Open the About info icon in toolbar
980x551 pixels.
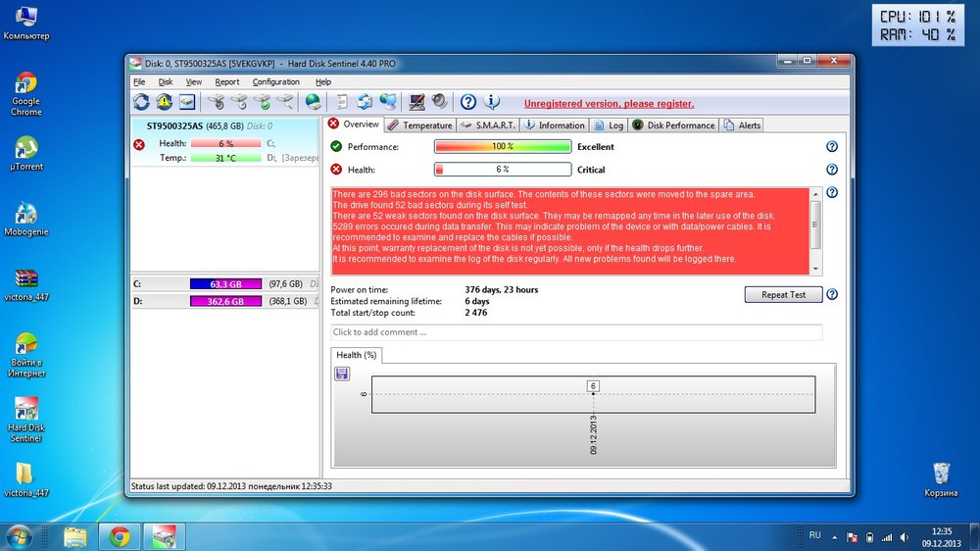pyautogui.click(x=492, y=102)
